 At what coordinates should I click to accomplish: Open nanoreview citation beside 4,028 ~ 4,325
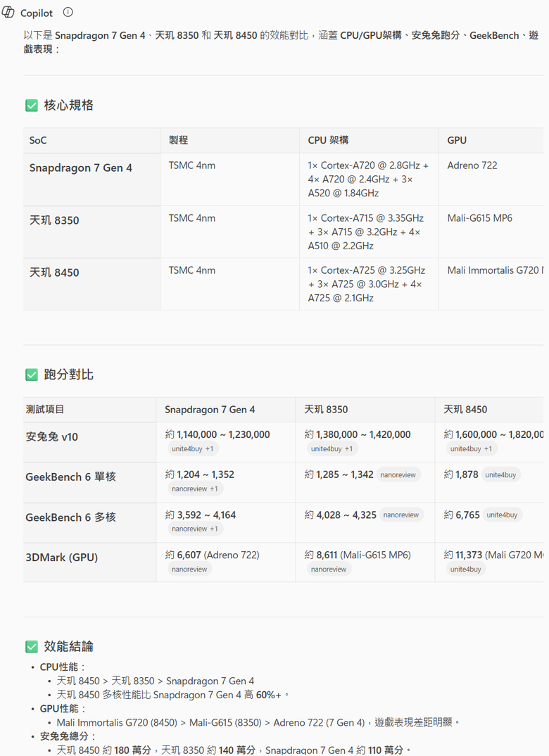[x=401, y=515]
